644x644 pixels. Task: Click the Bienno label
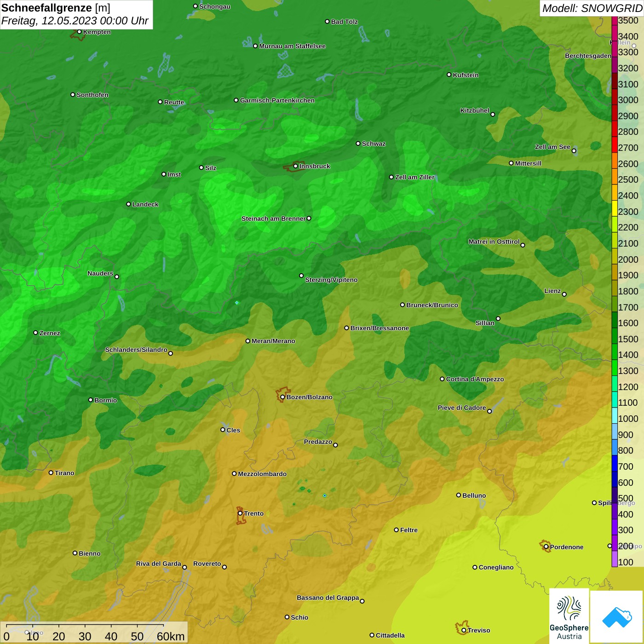click(x=89, y=553)
